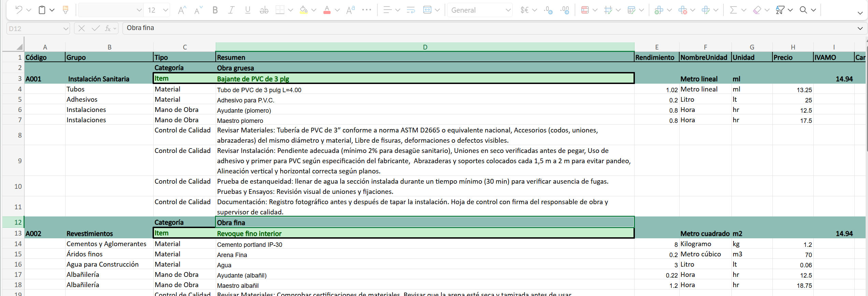868x296 pixels.
Task: Activate the Format Painter brush
Action: (x=66, y=10)
